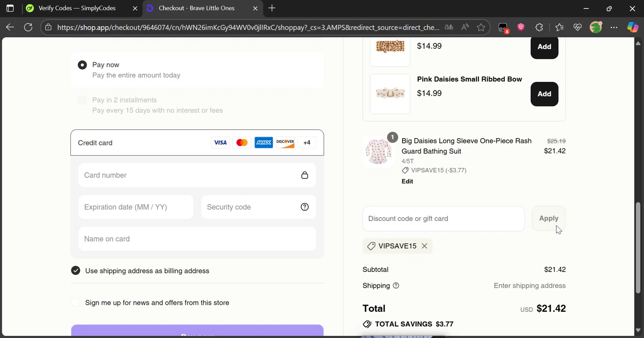
Task: Click the browser address bar URL
Action: 248,27
